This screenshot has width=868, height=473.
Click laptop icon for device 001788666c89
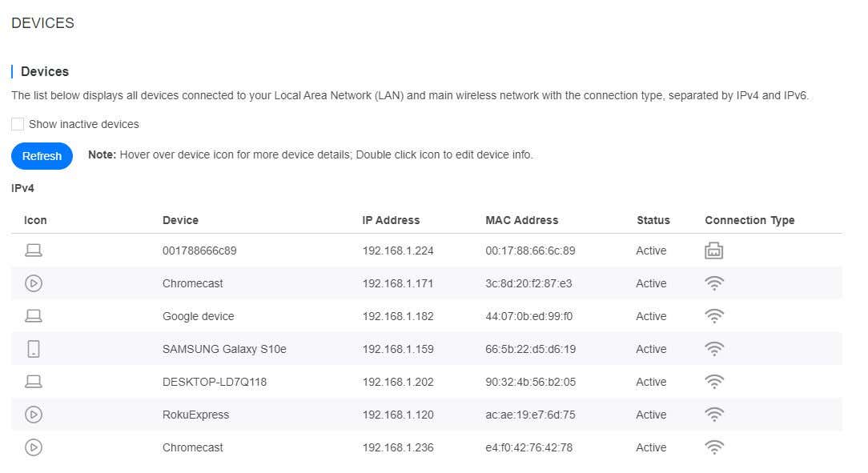tap(33, 251)
